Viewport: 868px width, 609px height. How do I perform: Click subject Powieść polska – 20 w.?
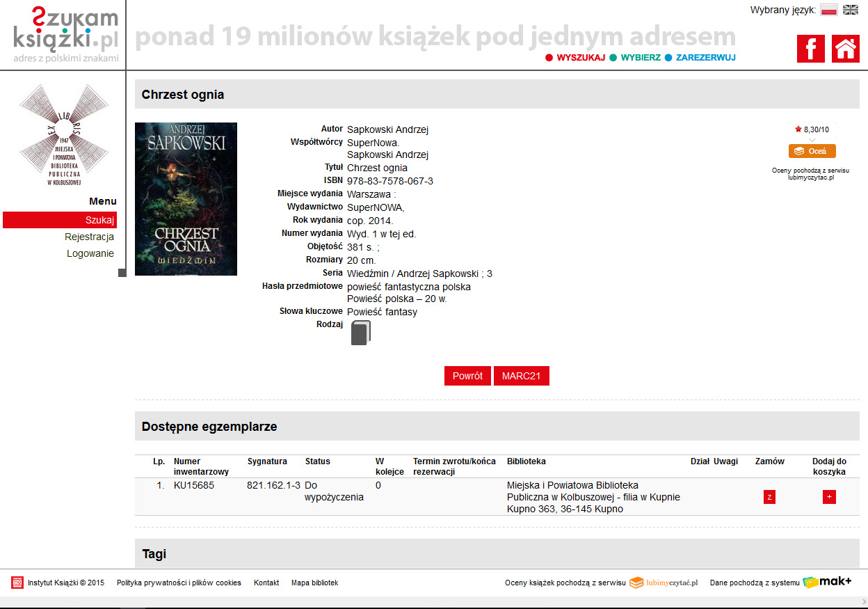pyautogui.click(x=397, y=299)
